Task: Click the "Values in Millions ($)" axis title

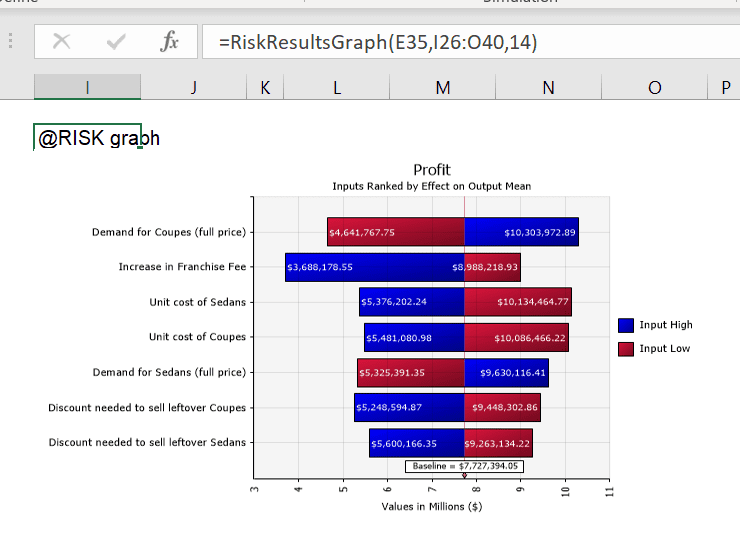Action: pyautogui.click(x=431, y=506)
